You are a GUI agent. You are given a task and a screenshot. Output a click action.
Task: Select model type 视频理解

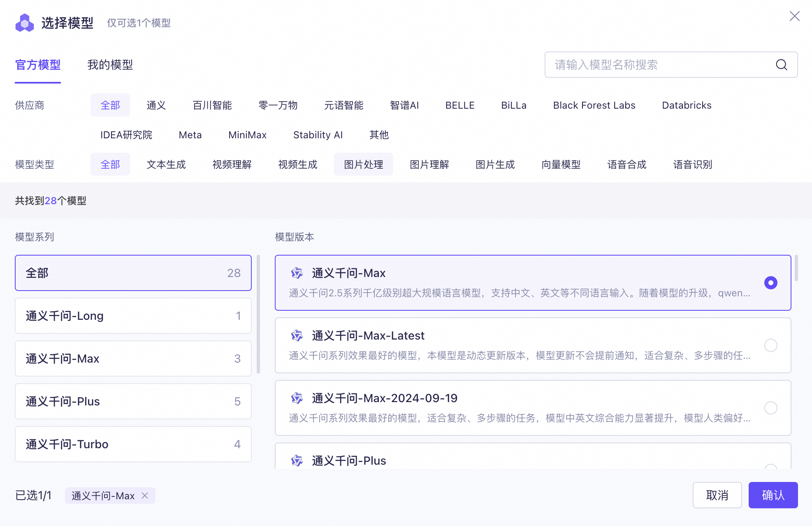click(232, 164)
